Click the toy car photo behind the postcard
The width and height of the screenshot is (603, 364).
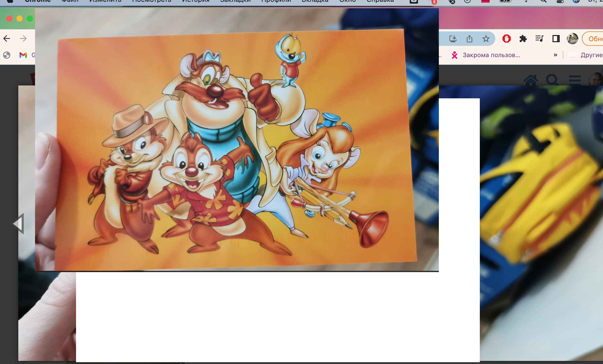tap(541, 223)
